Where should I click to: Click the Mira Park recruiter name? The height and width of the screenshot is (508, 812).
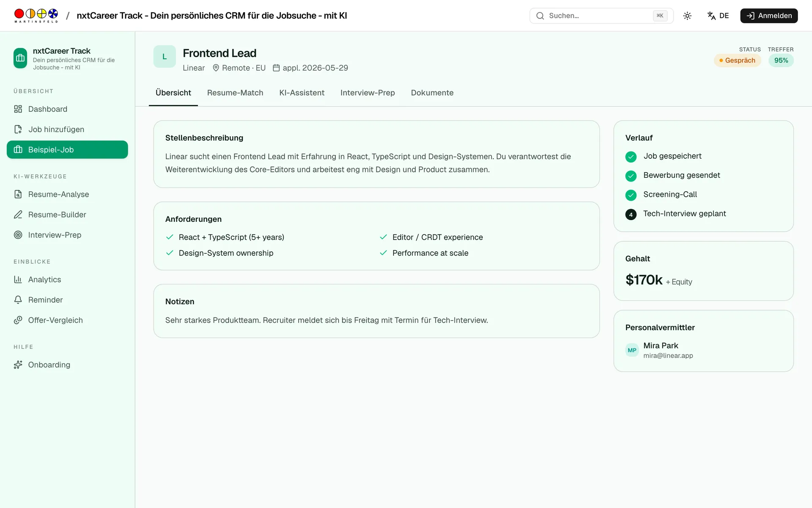(661, 345)
